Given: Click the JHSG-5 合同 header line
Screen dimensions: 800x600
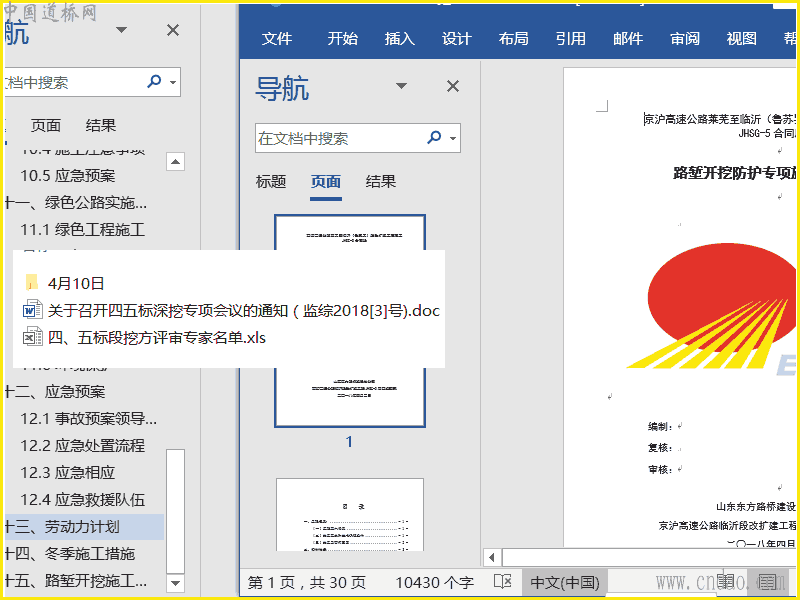Looking at the screenshot, I should coord(766,134).
